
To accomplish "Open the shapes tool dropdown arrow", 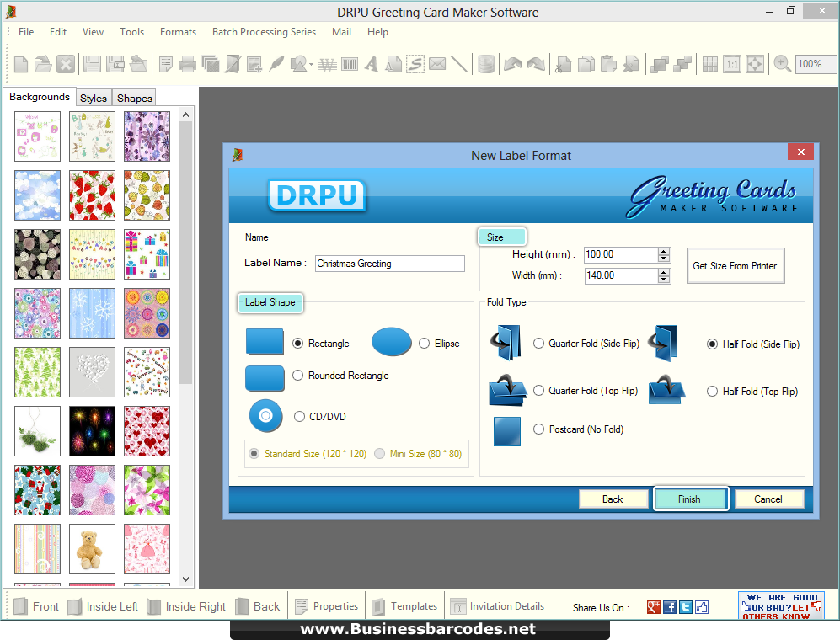I will click(x=311, y=65).
